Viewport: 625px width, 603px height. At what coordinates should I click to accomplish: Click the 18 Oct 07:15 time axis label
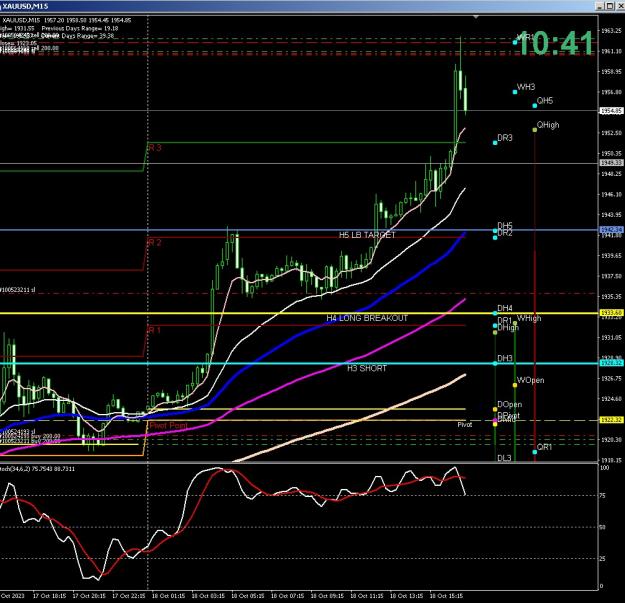coord(287,596)
